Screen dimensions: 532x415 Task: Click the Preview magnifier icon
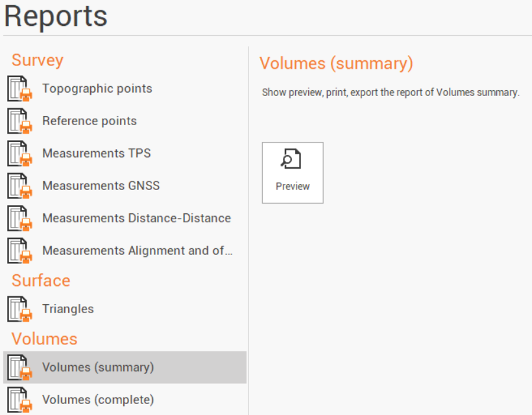click(x=292, y=158)
